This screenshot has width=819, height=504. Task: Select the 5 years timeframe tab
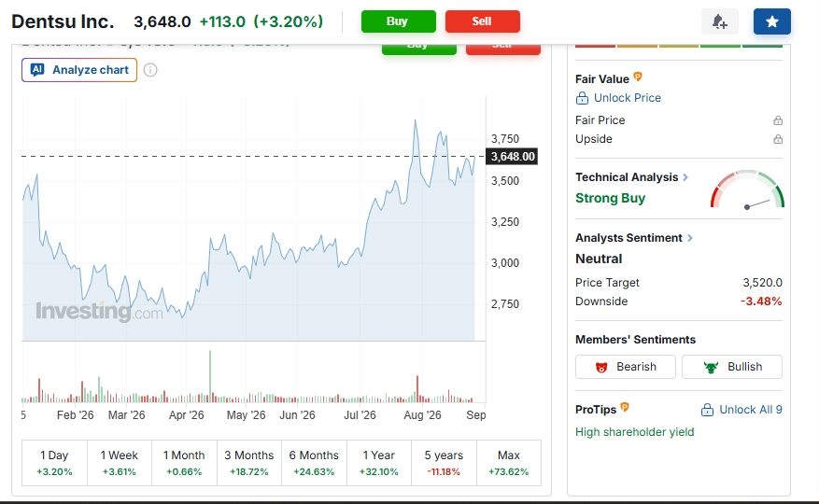point(444,463)
